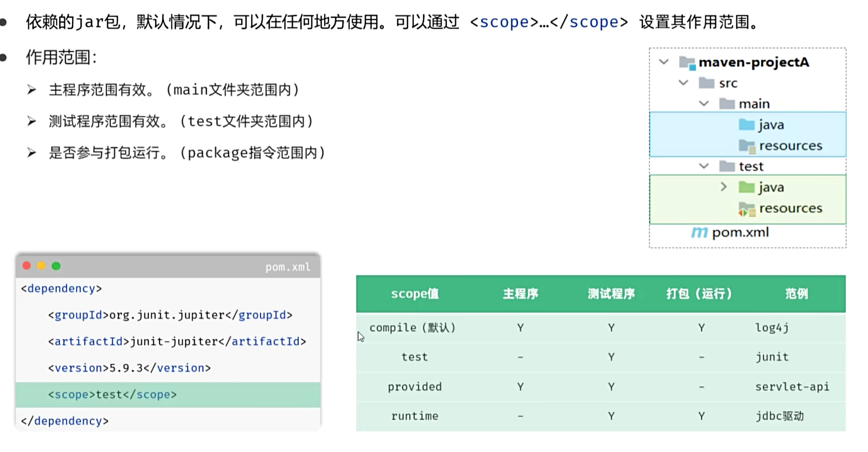
Task: Click the yellow minimize dot on pom.xml window
Action: click(41, 266)
